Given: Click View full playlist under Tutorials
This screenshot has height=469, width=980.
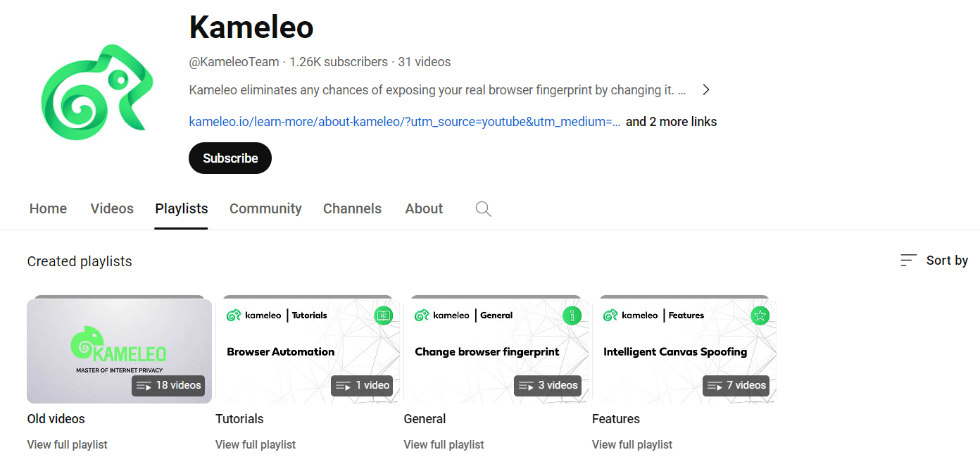Looking at the screenshot, I should tap(256, 444).
